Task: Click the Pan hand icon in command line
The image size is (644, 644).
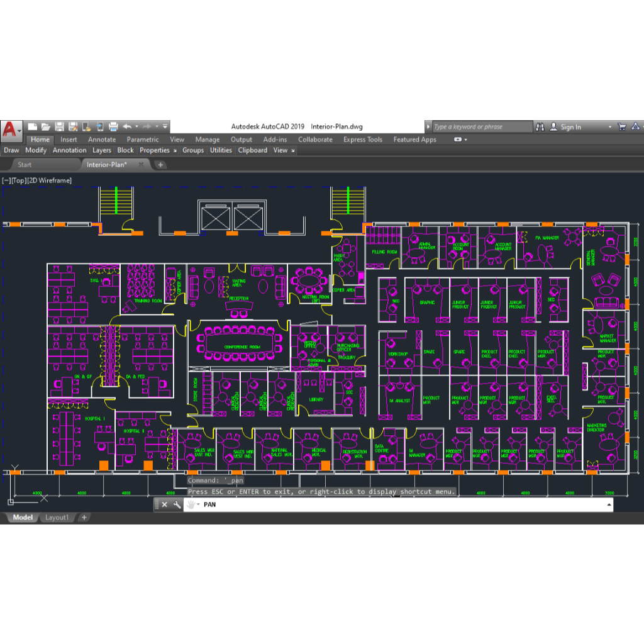Action: click(192, 504)
